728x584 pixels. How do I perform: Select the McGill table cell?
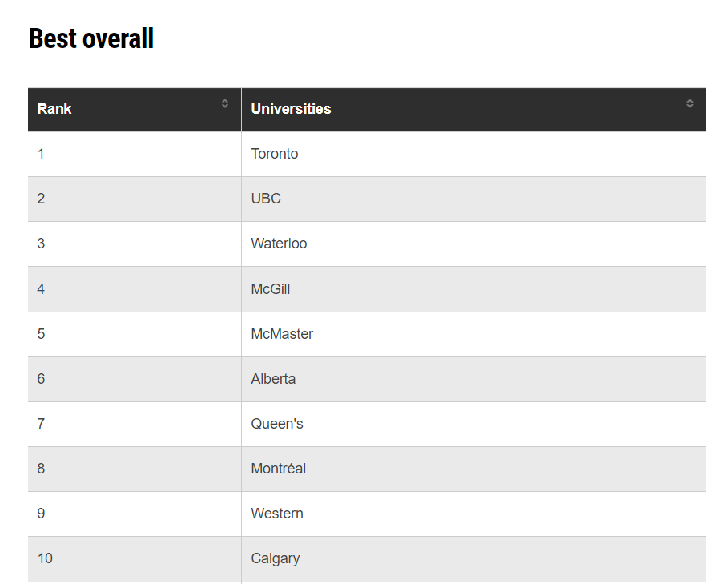474,289
